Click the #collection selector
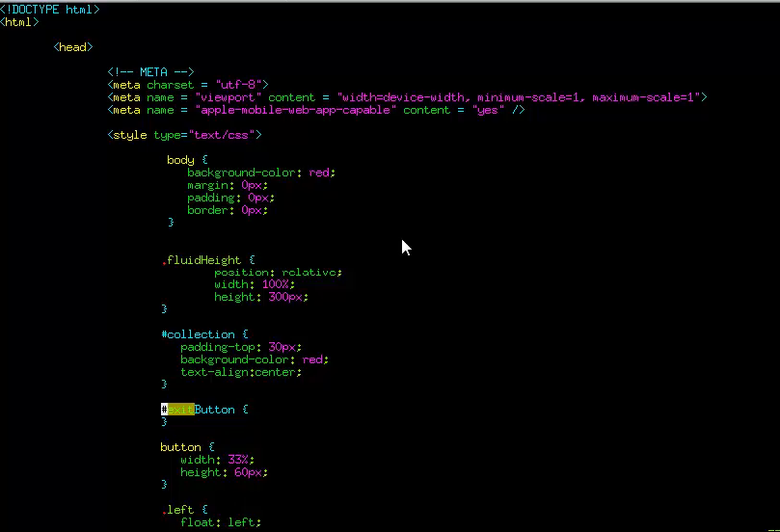The height and width of the screenshot is (532, 780). pos(204,334)
